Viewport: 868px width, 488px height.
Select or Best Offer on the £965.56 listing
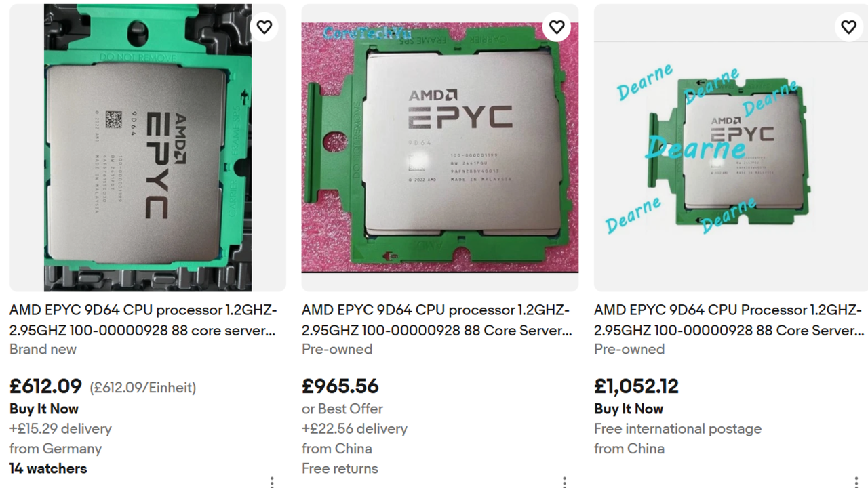[x=342, y=409]
